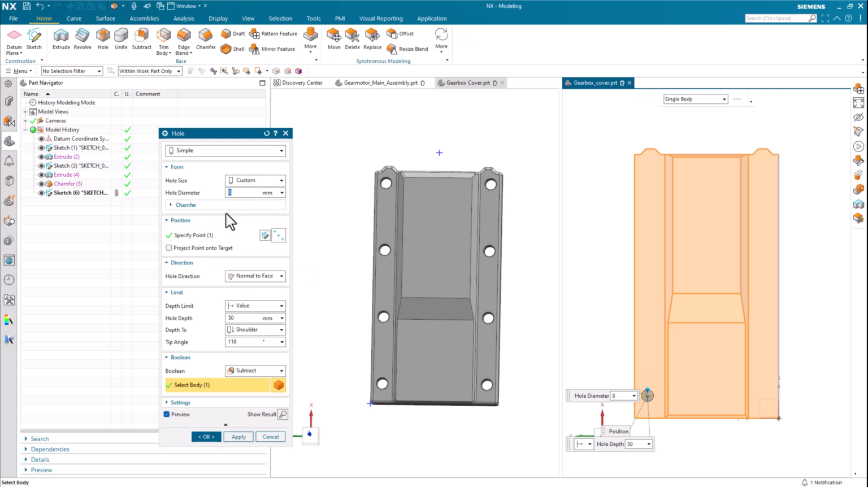
Task: Cancel the Hole dialog
Action: (x=270, y=436)
